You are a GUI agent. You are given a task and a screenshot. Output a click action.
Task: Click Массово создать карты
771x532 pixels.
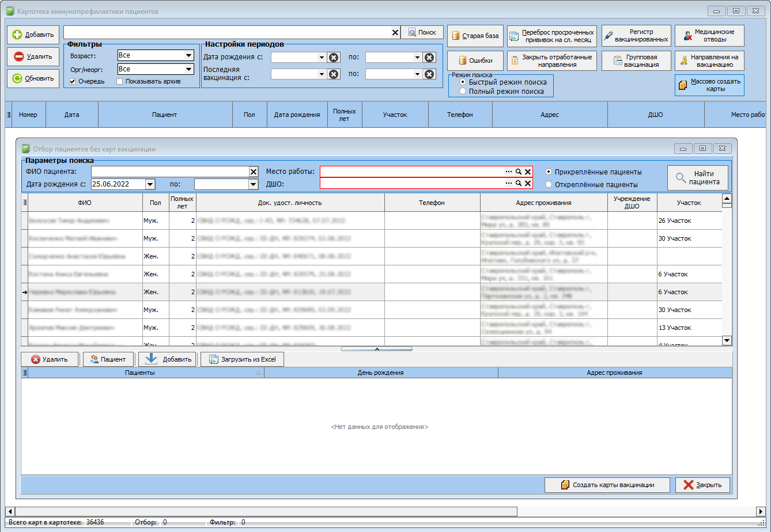[x=709, y=85]
